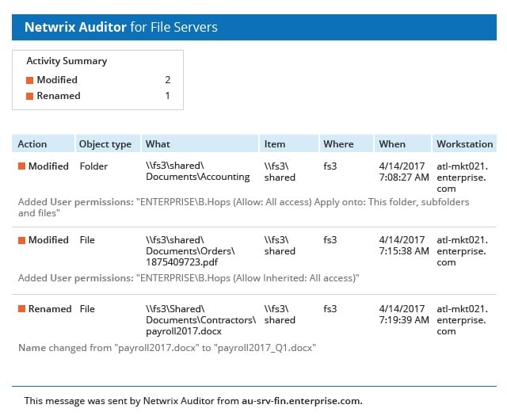Click path \\fs3\shared\Documents\Accounting

pos(197,171)
